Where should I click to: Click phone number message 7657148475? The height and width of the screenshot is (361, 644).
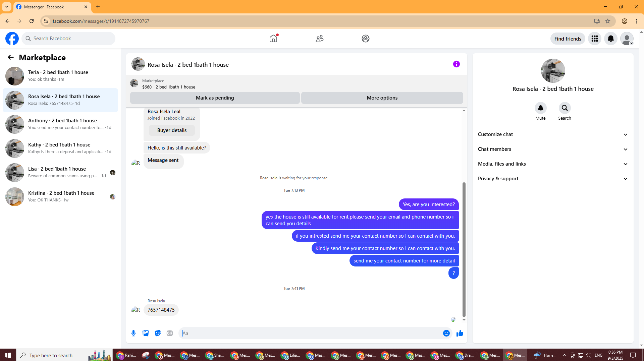pos(161,310)
